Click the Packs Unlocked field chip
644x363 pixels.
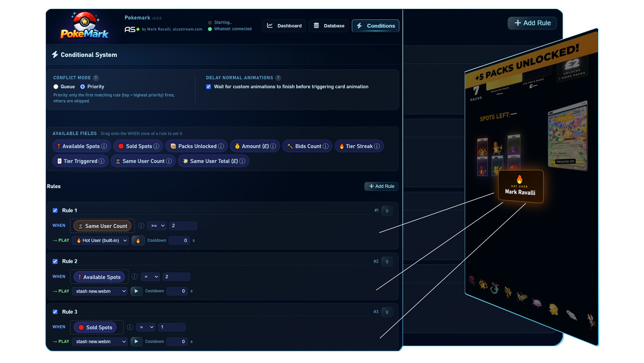tap(196, 146)
